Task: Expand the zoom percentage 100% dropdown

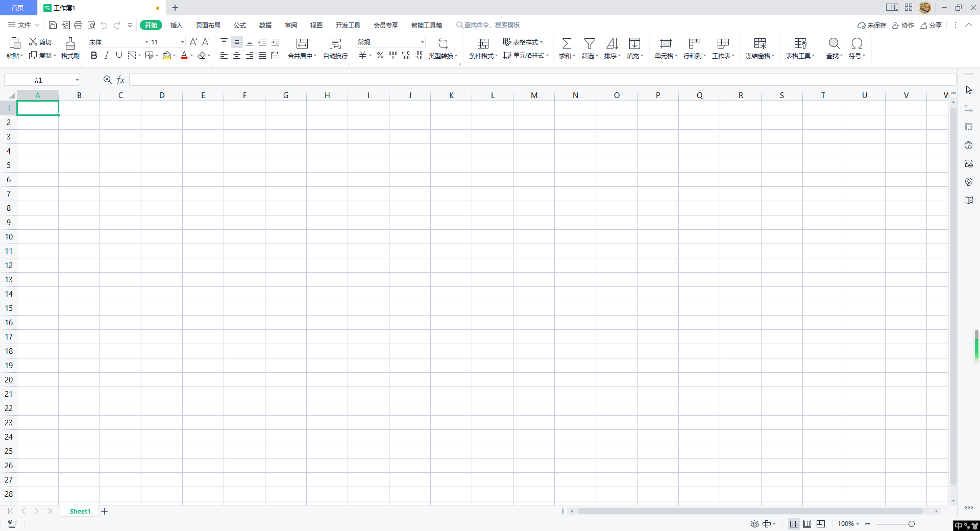Action: click(858, 524)
